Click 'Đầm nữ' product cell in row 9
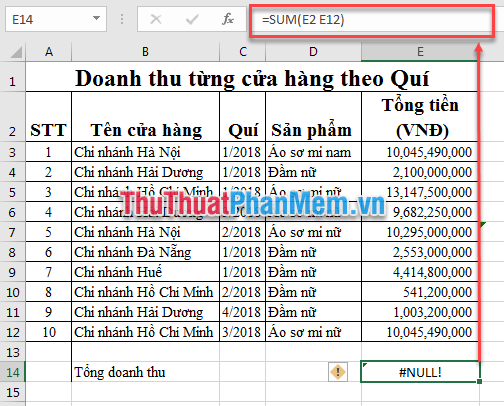Viewport: 504px width, 406px height. [313, 272]
